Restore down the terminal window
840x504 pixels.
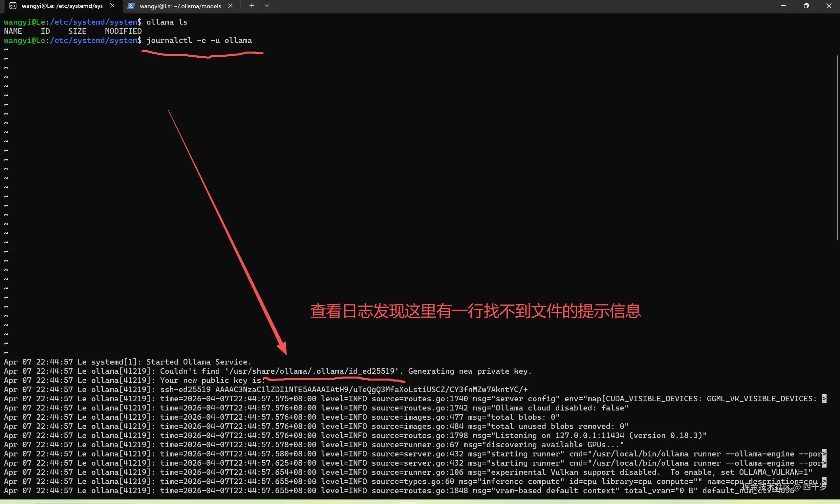pos(806,6)
